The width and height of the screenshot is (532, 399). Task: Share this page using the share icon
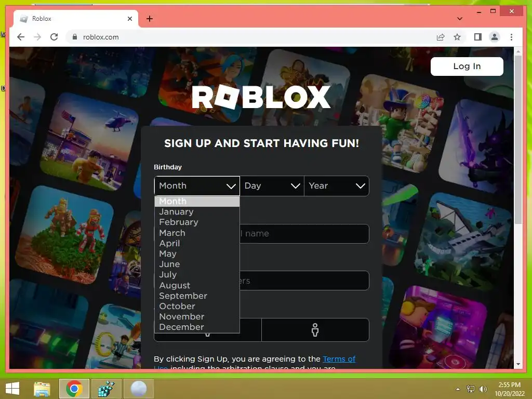(x=441, y=37)
